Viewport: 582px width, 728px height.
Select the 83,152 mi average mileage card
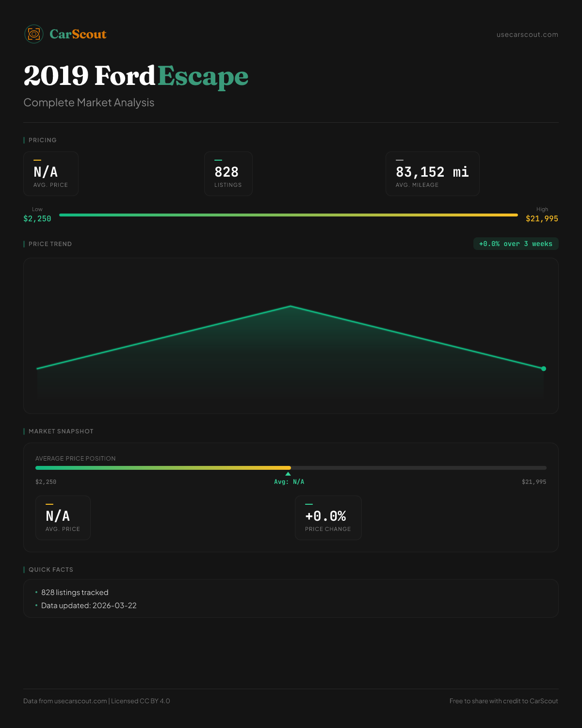[432, 174]
